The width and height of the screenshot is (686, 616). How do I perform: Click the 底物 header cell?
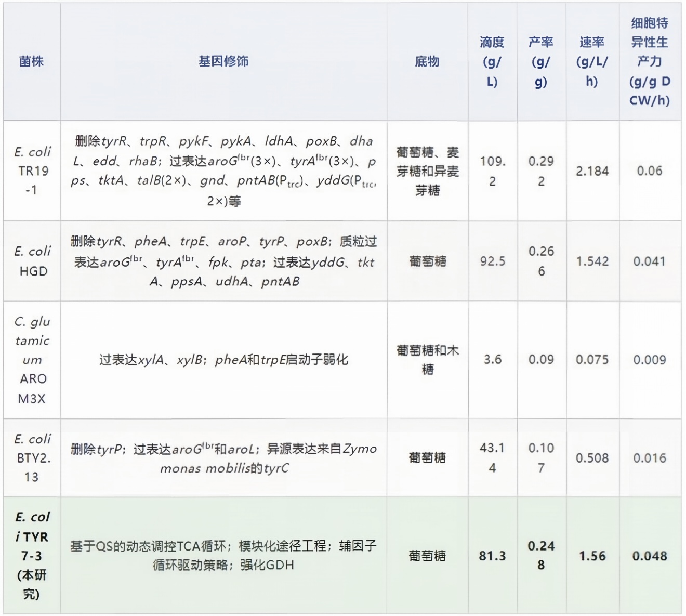pos(427,61)
